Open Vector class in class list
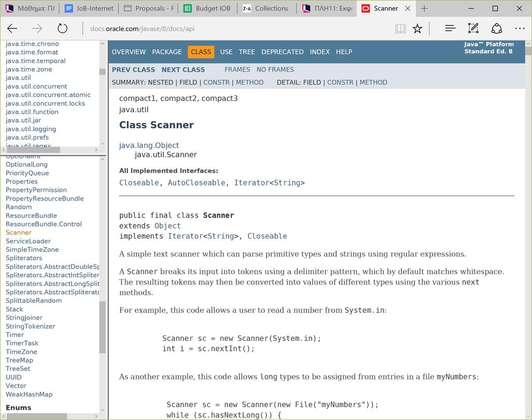This screenshot has width=532, height=420. 16,386
